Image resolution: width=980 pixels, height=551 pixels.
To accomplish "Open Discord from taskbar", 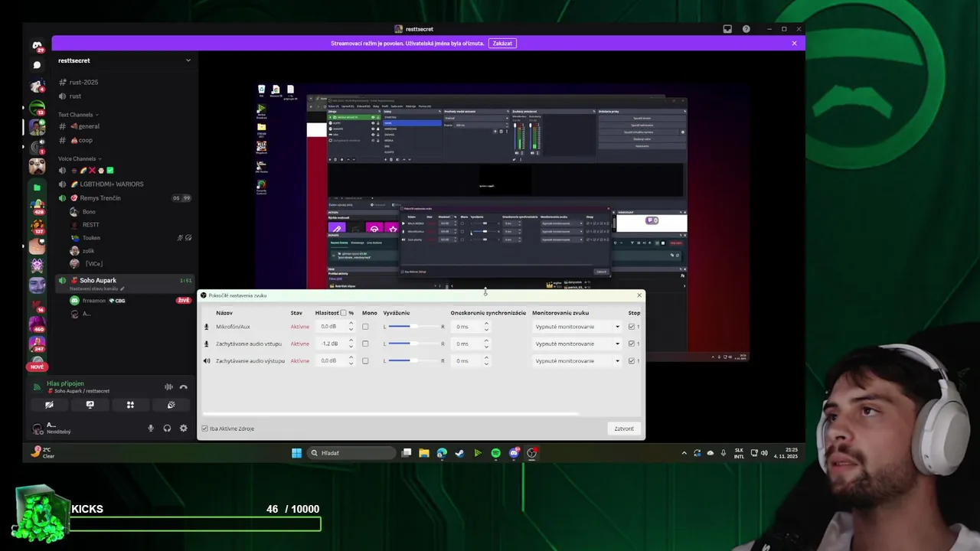I will point(514,453).
